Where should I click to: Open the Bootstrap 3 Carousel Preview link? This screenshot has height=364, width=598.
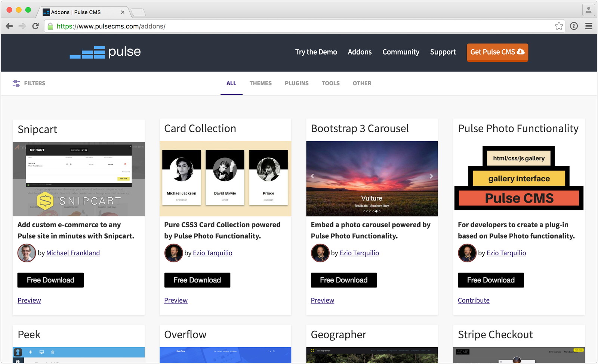click(323, 300)
